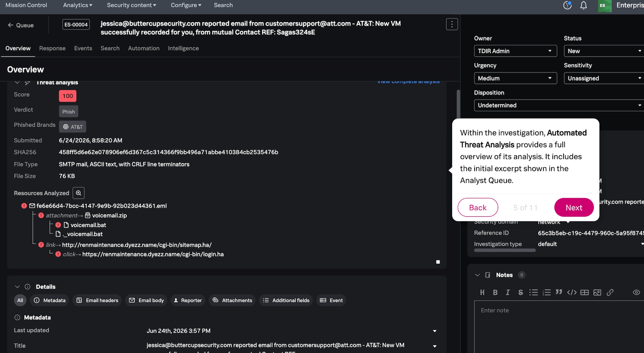Viewport: 644px width, 353px height.
Task: Select the sitemap.ha link resource
Action: click(137, 245)
